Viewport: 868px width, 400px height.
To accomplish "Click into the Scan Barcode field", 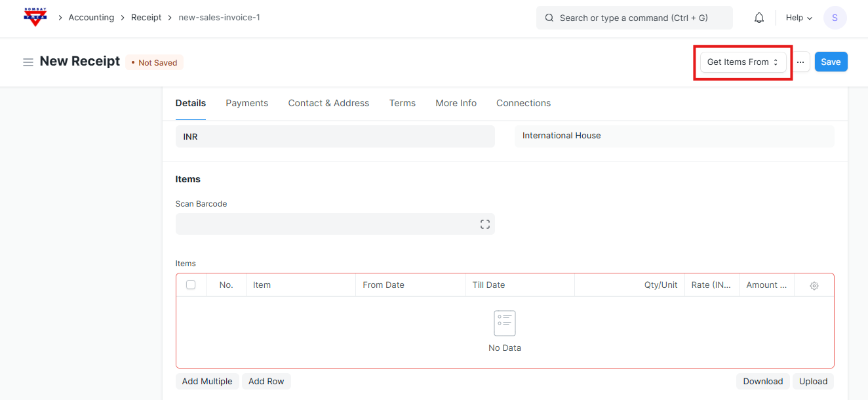I will (x=325, y=224).
